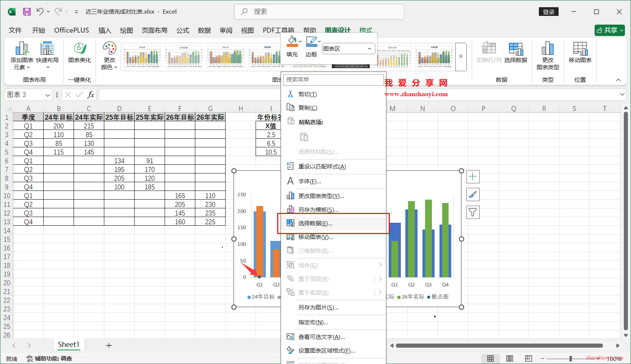Click the horizontal scrollbar
Viewport: 631px width, 364px height.
pos(499,345)
